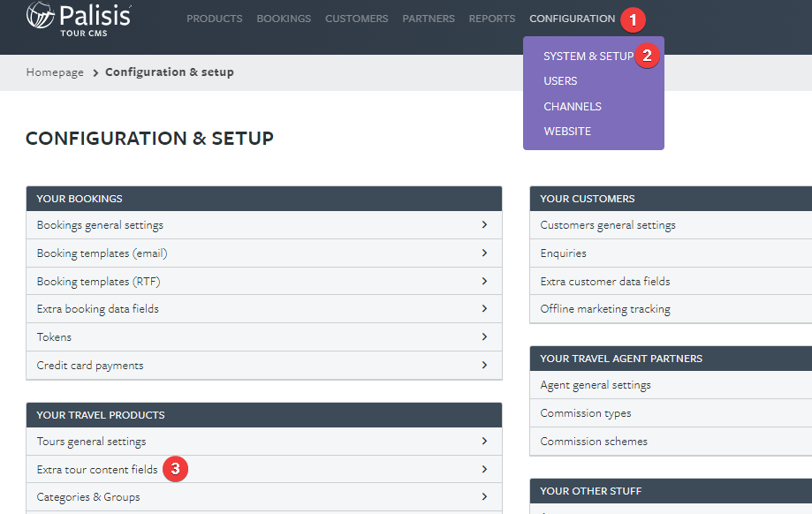Select Website from Configuration dropdown

pos(567,132)
